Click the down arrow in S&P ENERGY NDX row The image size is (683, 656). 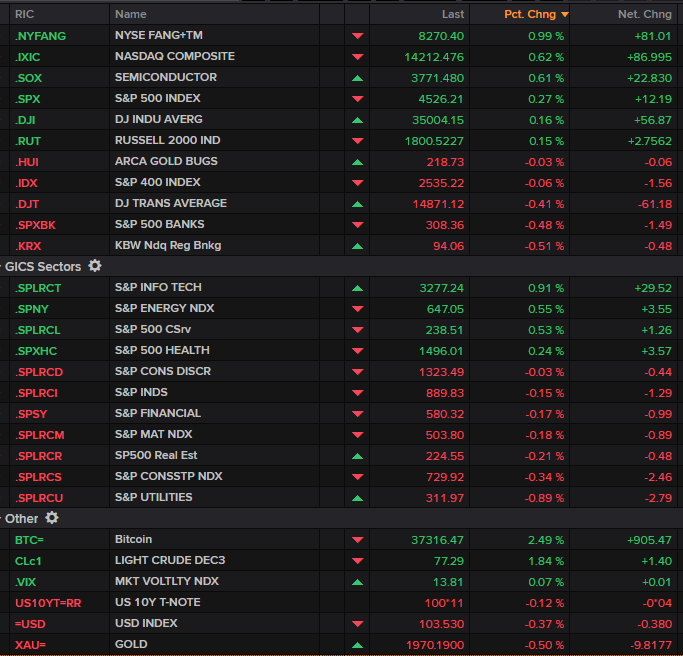pyautogui.click(x=358, y=309)
